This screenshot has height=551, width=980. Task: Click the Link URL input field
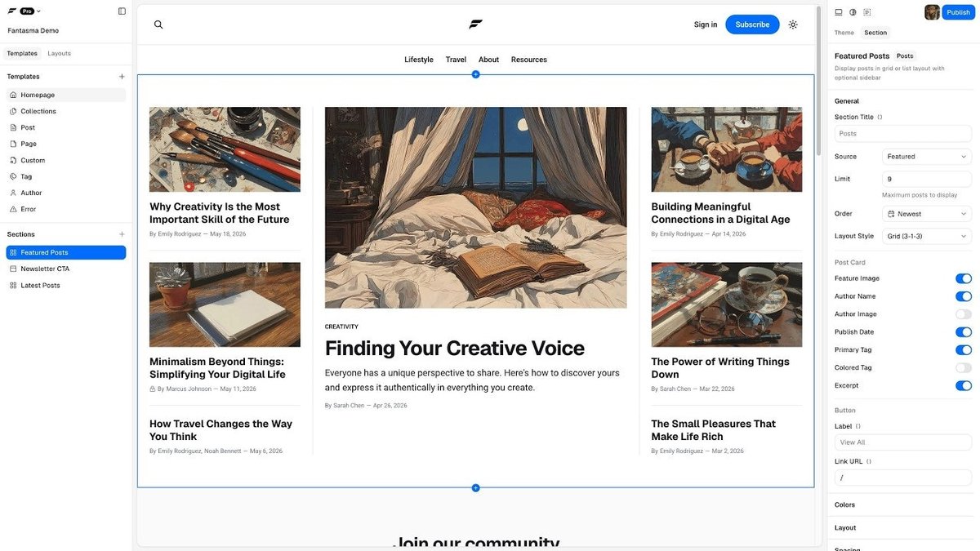[903, 478]
